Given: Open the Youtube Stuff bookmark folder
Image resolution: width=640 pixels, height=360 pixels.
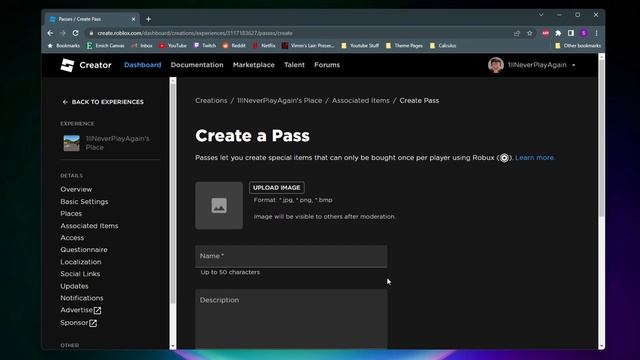Looking at the screenshot, I should pyautogui.click(x=360, y=46).
